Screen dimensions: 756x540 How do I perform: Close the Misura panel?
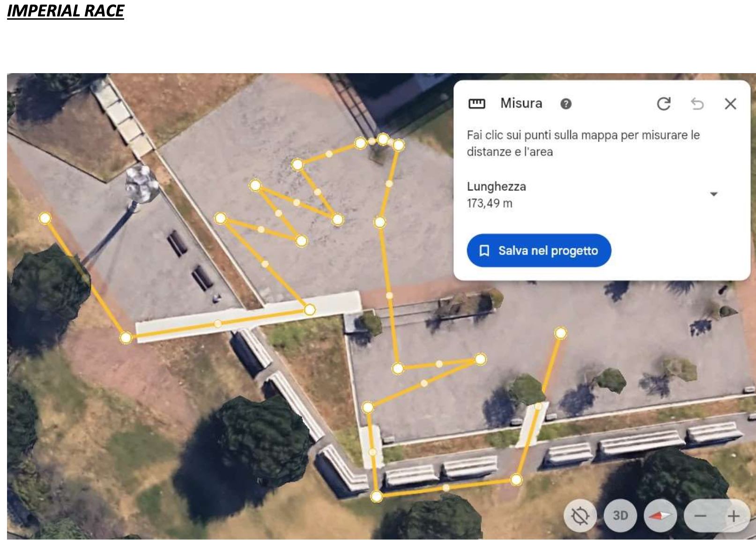click(730, 104)
